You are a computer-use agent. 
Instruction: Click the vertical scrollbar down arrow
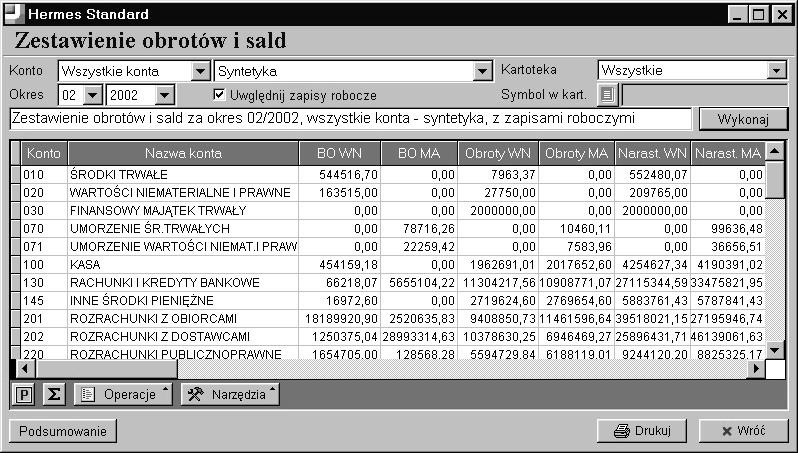pos(775,349)
